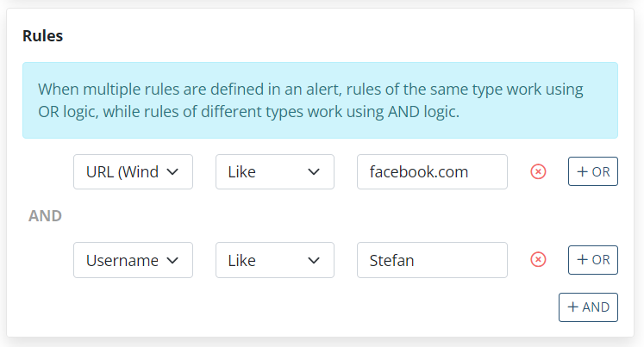Click the Rules section heading
Viewport: 644px width, 347px height.
[42, 36]
